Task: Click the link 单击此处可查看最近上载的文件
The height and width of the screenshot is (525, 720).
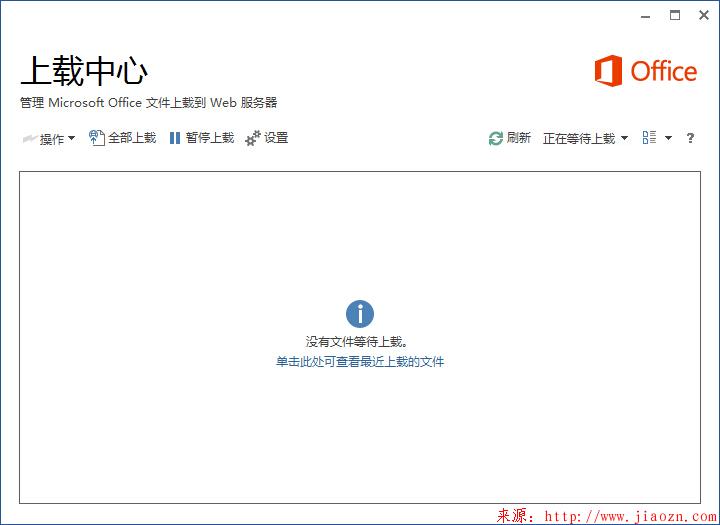Action: click(x=360, y=362)
